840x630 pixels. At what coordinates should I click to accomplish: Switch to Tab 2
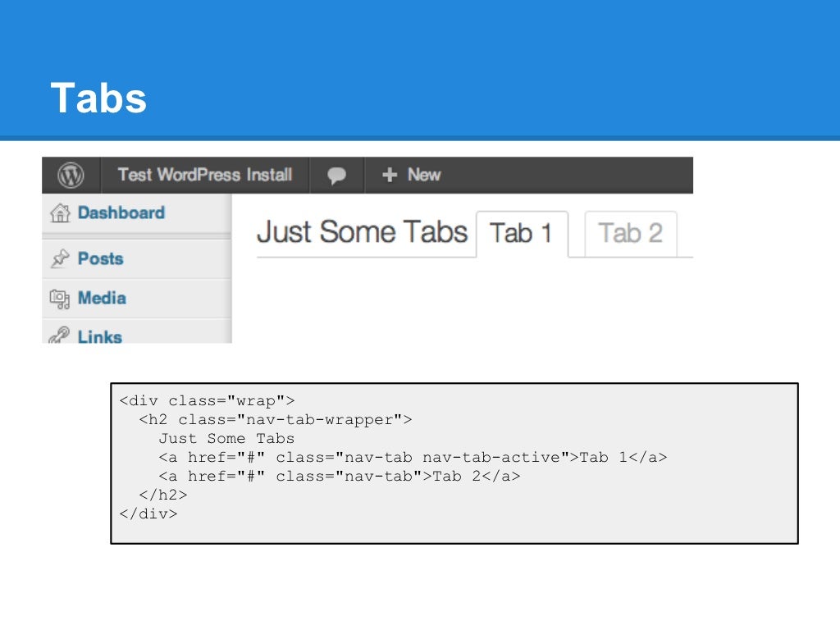(x=631, y=234)
